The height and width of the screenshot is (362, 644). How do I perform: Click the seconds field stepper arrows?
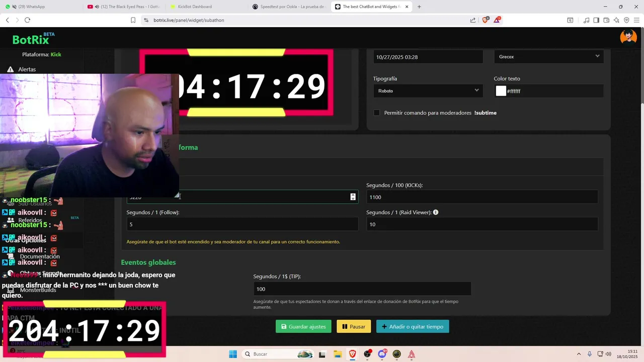pos(353,197)
